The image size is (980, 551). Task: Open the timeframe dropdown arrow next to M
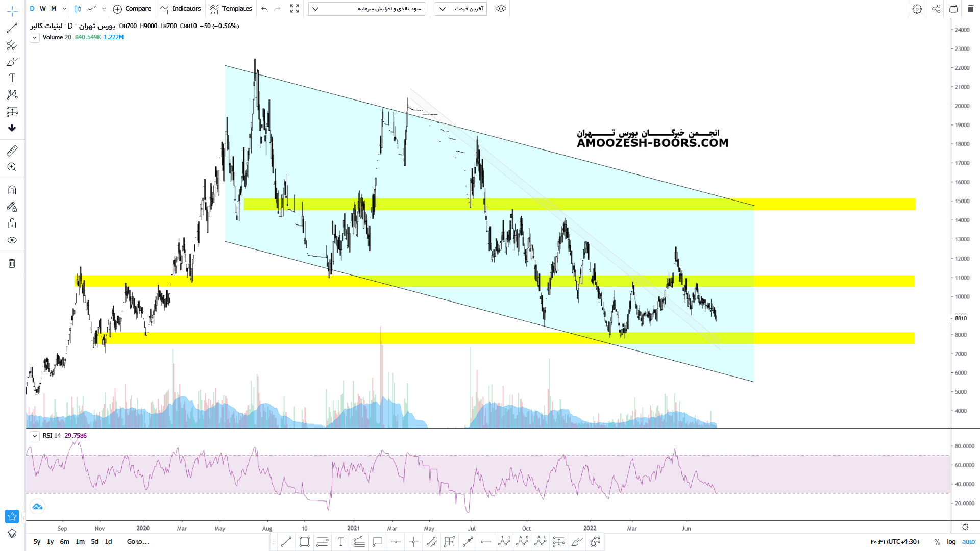coord(64,9)
